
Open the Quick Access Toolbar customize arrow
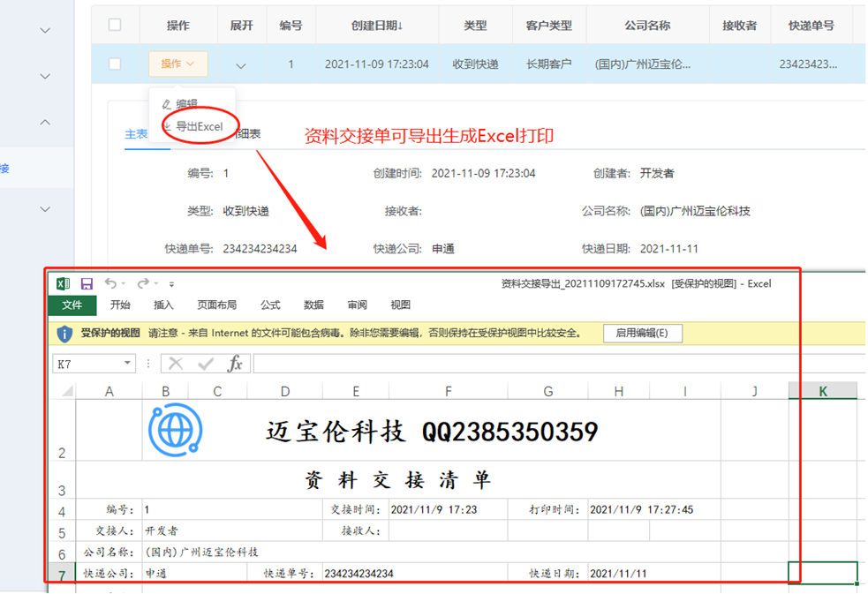171,284
